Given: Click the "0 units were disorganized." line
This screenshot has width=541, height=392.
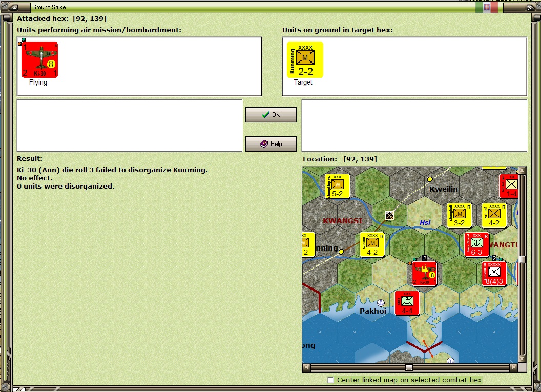Looking at the screenshot, I should tap(66, 187).
